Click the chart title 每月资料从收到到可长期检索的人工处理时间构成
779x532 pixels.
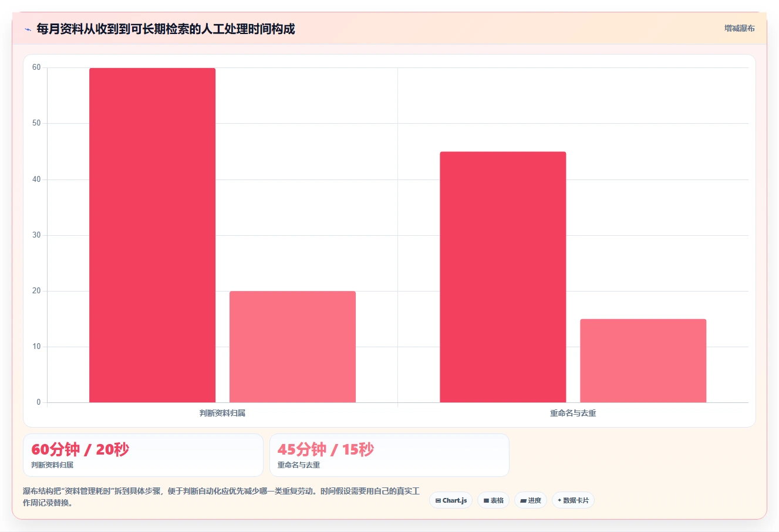point(166,29)
